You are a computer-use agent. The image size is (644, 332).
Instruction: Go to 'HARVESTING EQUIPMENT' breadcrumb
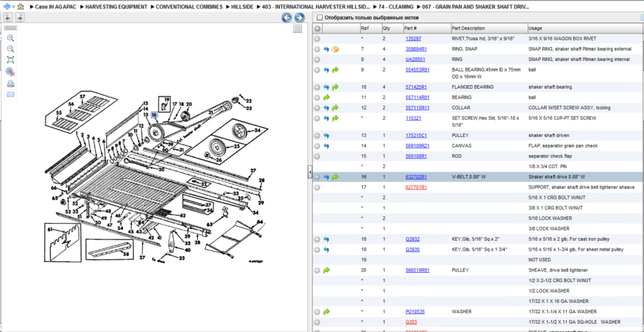[116, 7]
